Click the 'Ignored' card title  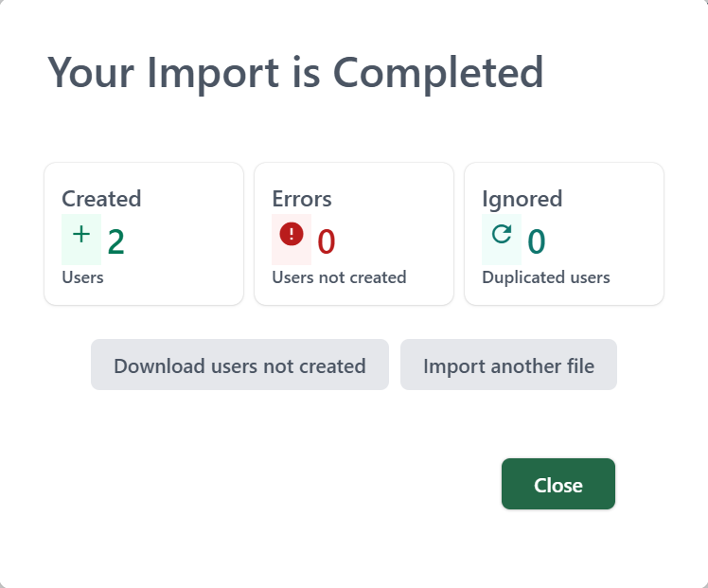click(522, 199)
